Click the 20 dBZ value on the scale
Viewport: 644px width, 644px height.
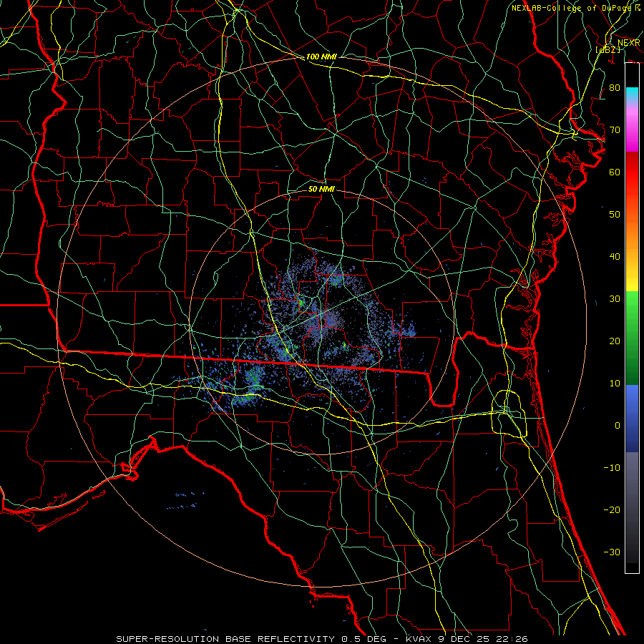(615, 341)
